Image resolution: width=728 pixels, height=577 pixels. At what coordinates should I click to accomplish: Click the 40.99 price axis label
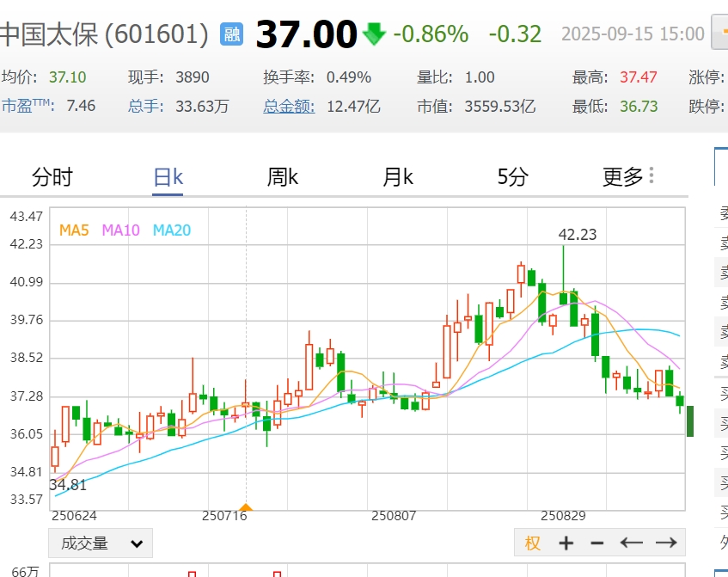(27, 282)
